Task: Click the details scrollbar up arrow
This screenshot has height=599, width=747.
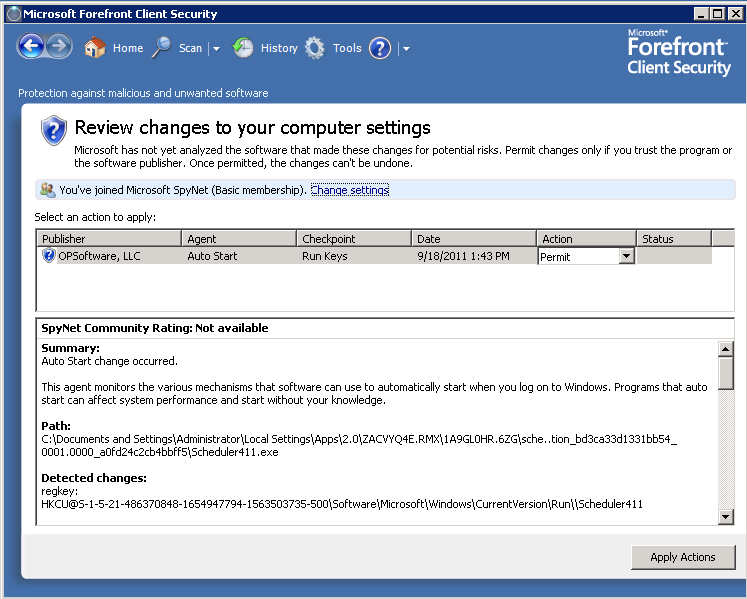Action: point(726,349)
